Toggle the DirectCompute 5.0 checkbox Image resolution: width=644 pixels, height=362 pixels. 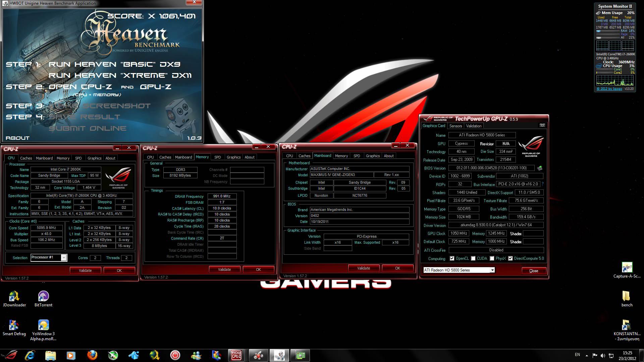pos(511,258)
